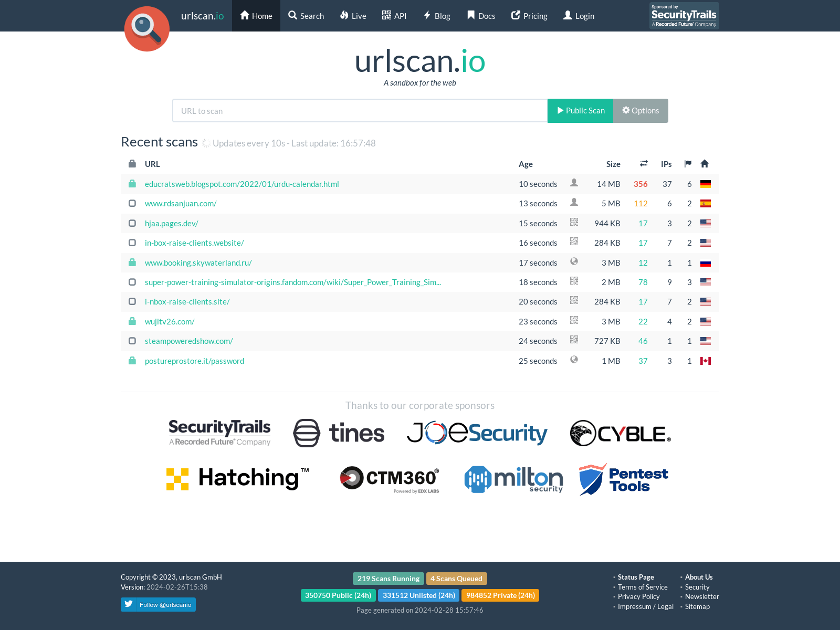This screenshot has width=840, height=630.
Task: Open the Blog nav item
Action: click(437, 16)
